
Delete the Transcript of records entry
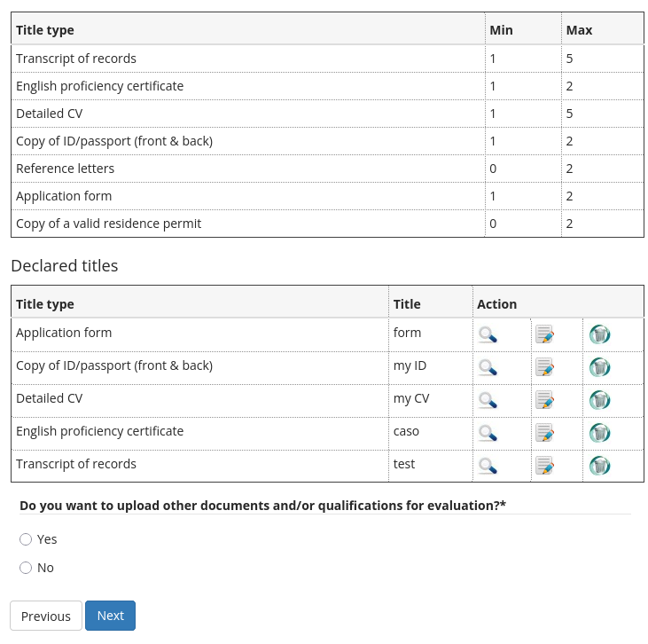[x=600, y=466]
